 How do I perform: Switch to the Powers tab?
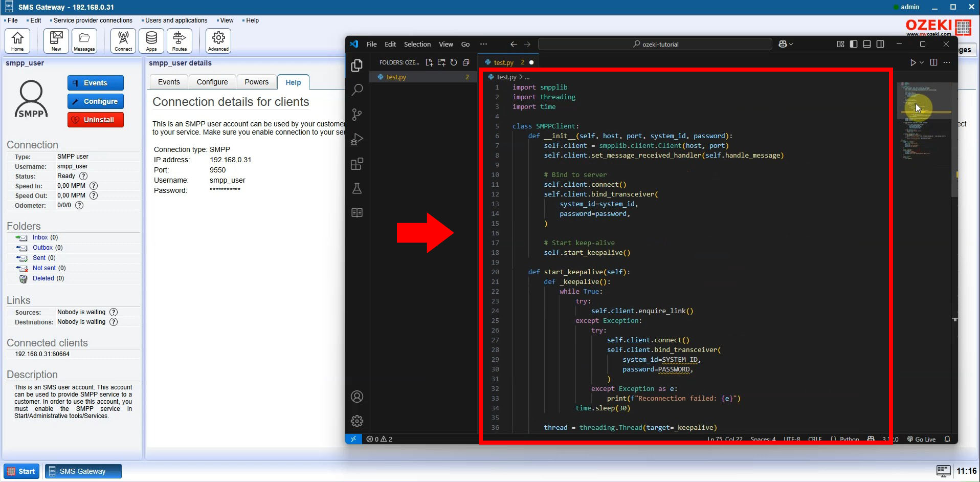point(256,82)
